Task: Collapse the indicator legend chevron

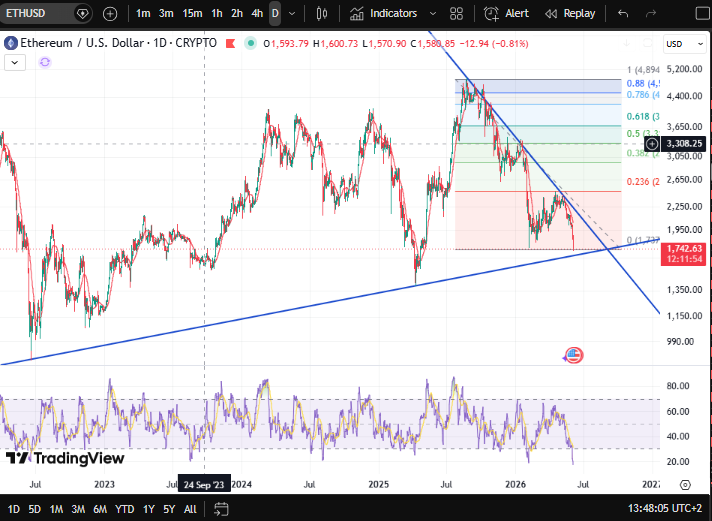Action: coord(15,63)
